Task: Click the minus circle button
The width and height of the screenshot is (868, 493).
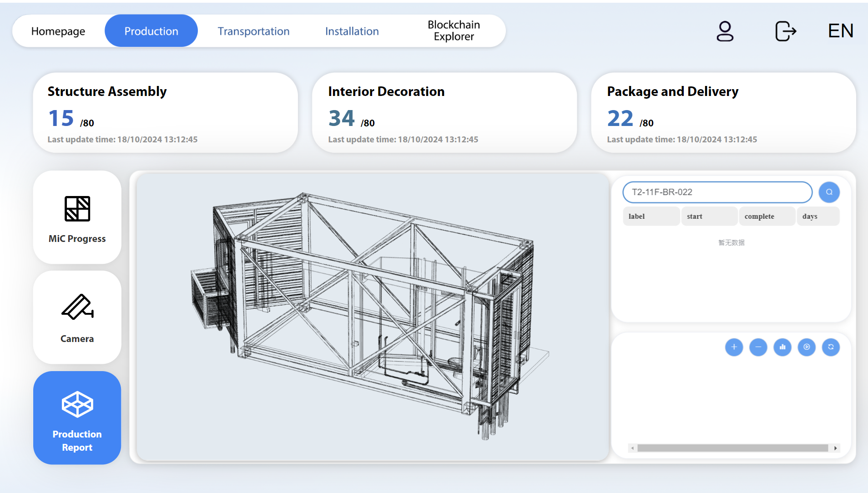Action: coord(758,347)
